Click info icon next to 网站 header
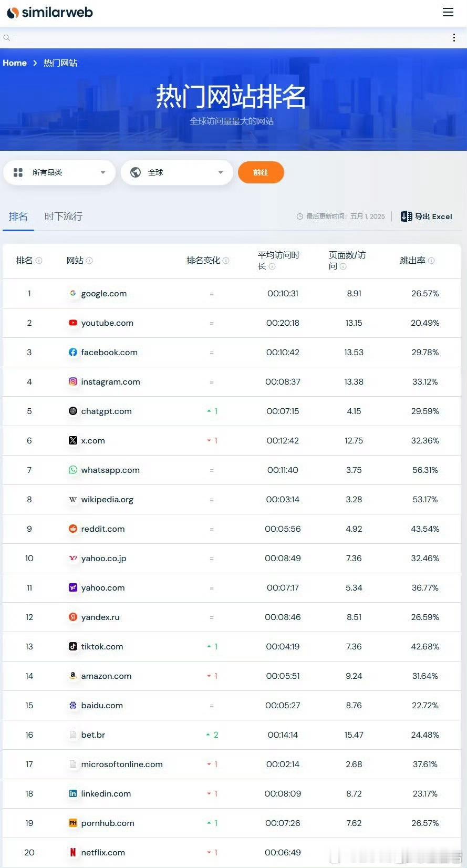This screenshot has width=467, height=868. [89, 261]
